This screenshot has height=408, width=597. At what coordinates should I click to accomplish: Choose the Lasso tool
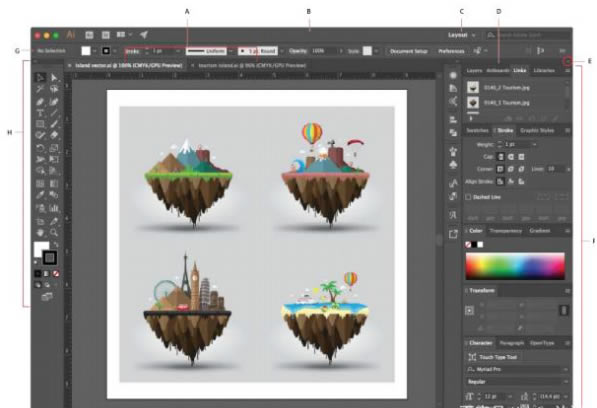click(x=54, y=89)
